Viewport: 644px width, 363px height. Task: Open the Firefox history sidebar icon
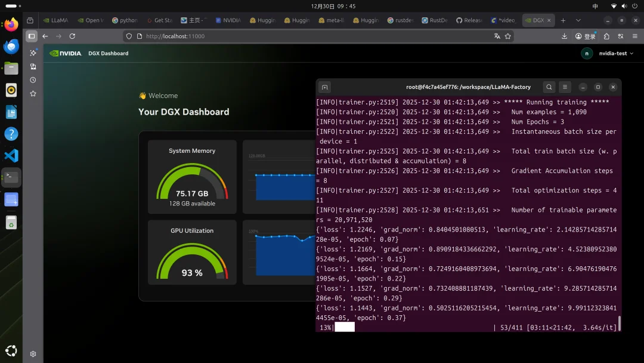(33, 80)
